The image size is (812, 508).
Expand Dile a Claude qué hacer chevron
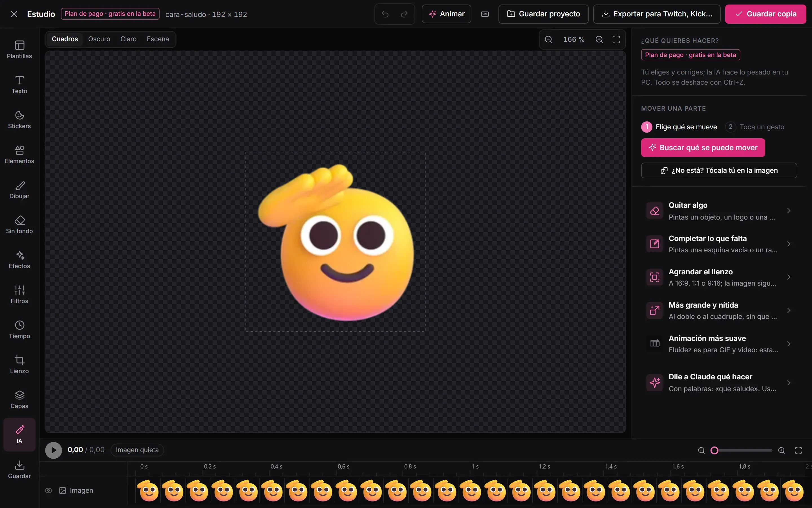[x=789, y=383]
